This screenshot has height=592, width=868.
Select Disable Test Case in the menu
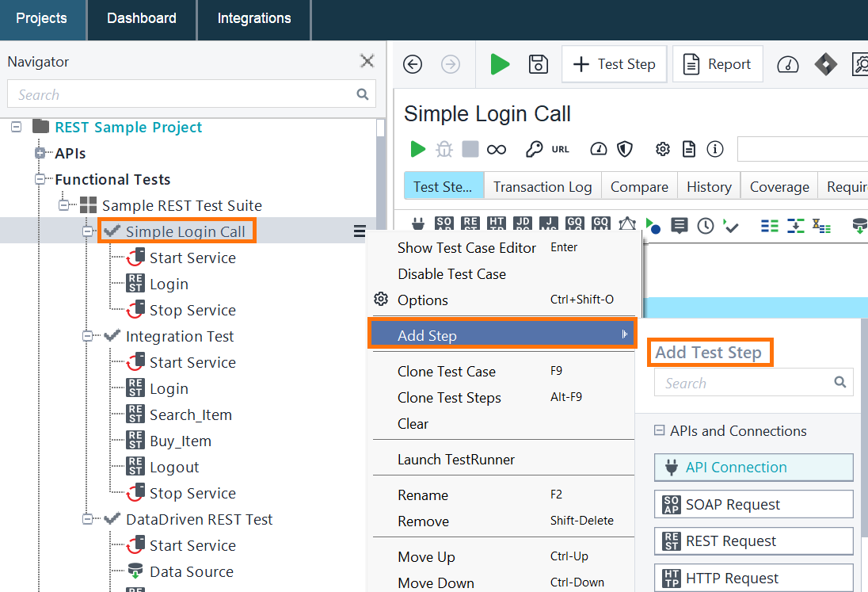click(x=452, y=273)
